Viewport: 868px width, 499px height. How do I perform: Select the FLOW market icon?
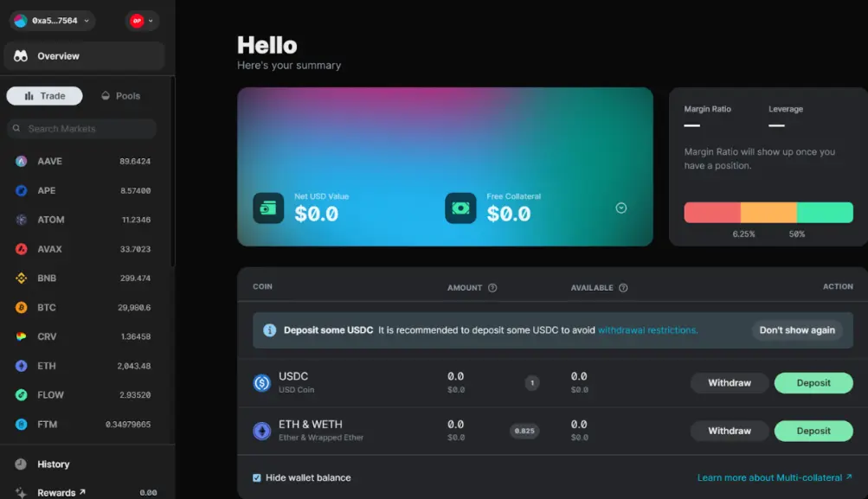click(21, 395)
